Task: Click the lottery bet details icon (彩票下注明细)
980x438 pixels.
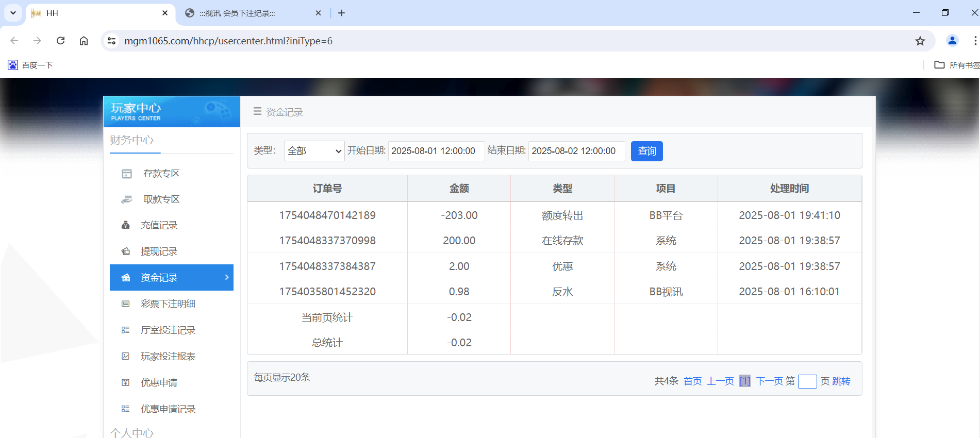Action: tap(125, 304)
